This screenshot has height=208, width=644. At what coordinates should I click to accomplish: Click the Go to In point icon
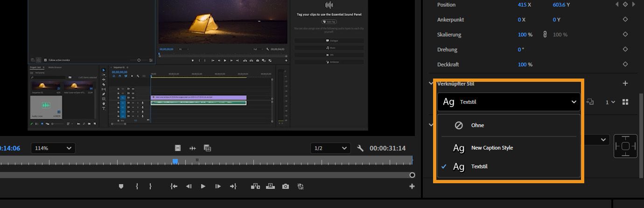tap(174, 186)
